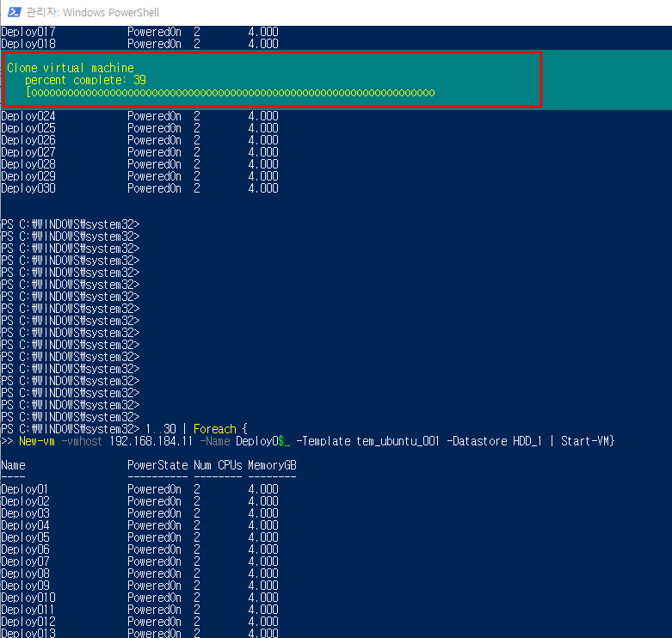Screen dimensions: 672x638
Task: Click the 'PowerState' column header
Action: click(157, 465)
